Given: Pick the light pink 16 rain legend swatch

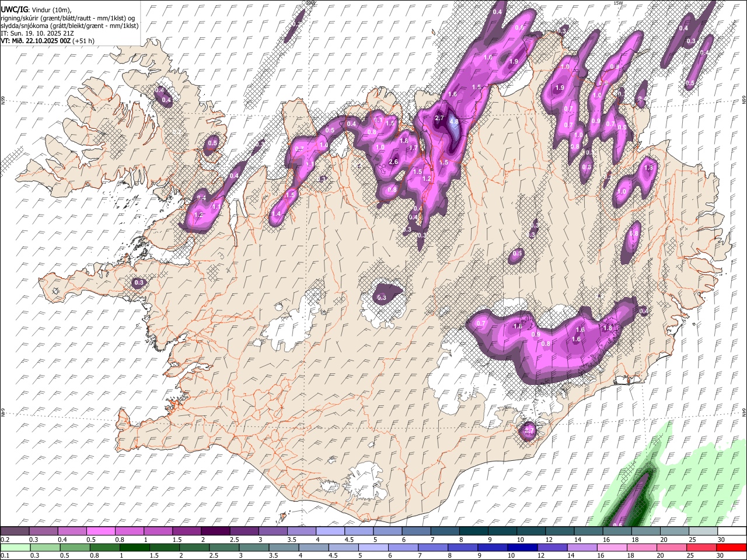Looking at the screenshot, I should pos(612,547).
